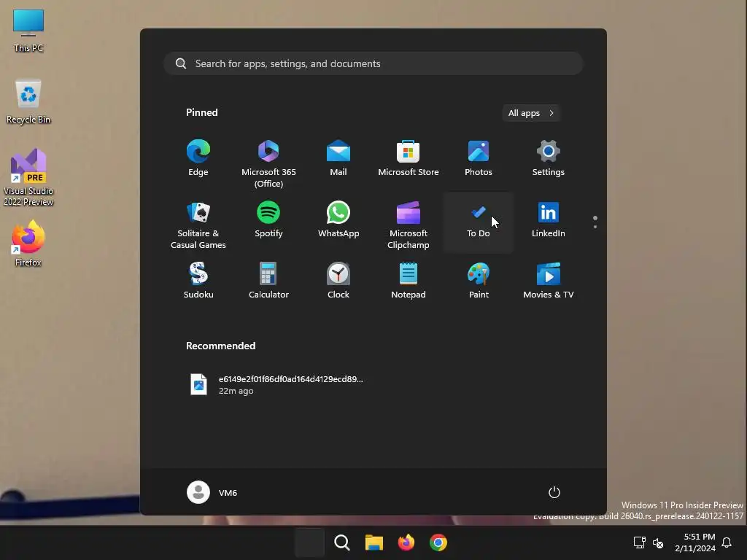Viewport: 747px width, 560px height.
Task: Go to next pinned apps page dots
Action: [595, 222]
